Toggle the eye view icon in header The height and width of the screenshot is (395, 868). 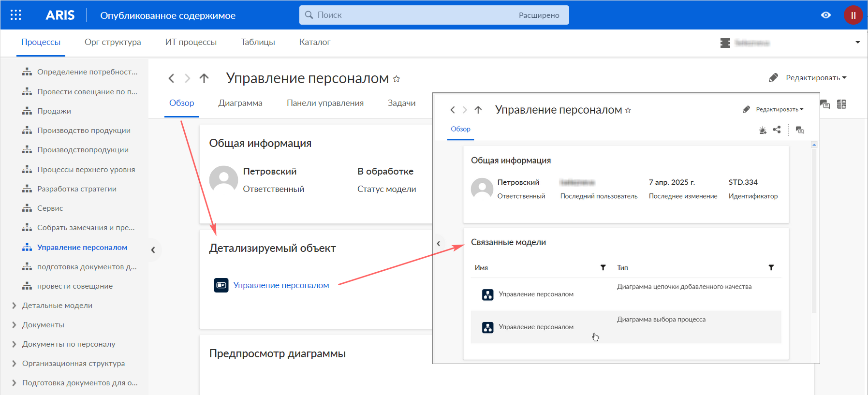click(826, 15)
